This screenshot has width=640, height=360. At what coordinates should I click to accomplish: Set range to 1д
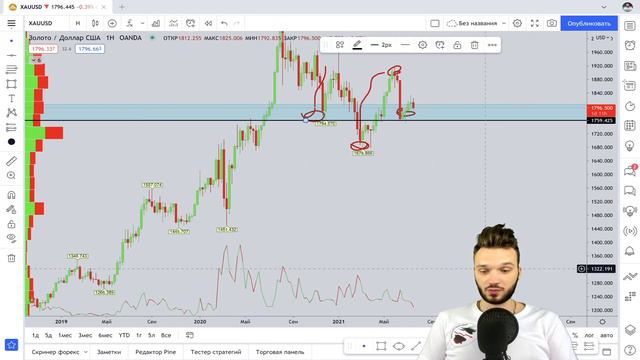36,335
